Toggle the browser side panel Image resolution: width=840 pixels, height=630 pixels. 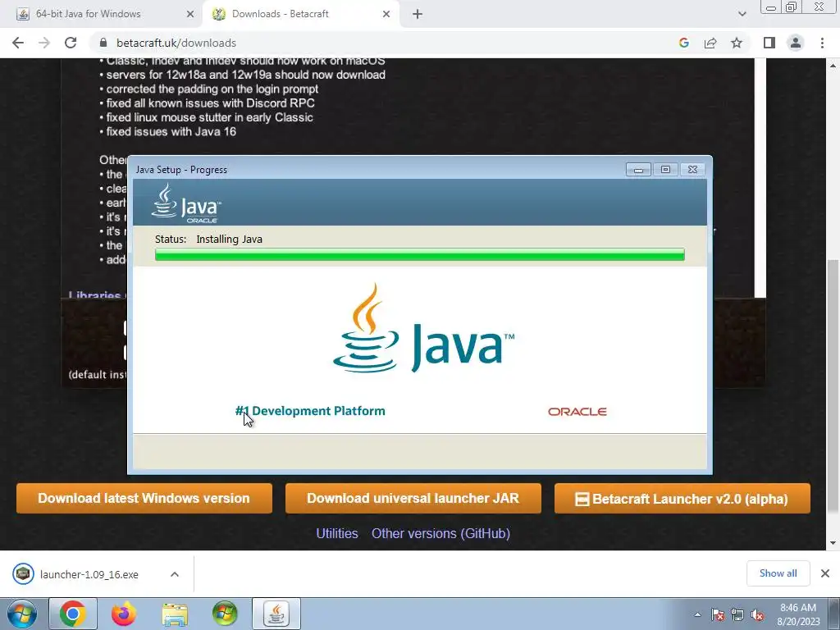[x=769, y=43]
